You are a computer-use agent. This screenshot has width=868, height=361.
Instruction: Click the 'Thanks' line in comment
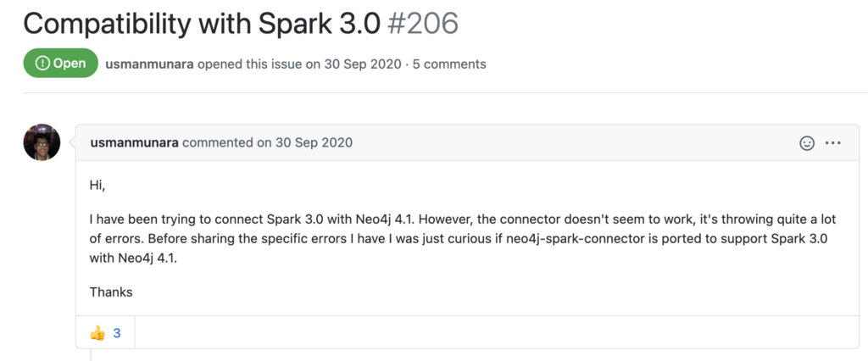[111, 292]
